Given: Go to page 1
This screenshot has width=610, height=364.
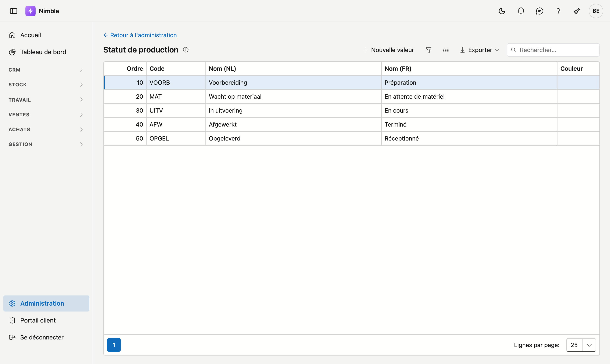Looking at the screenshot, I should click(x=114, y=345).
